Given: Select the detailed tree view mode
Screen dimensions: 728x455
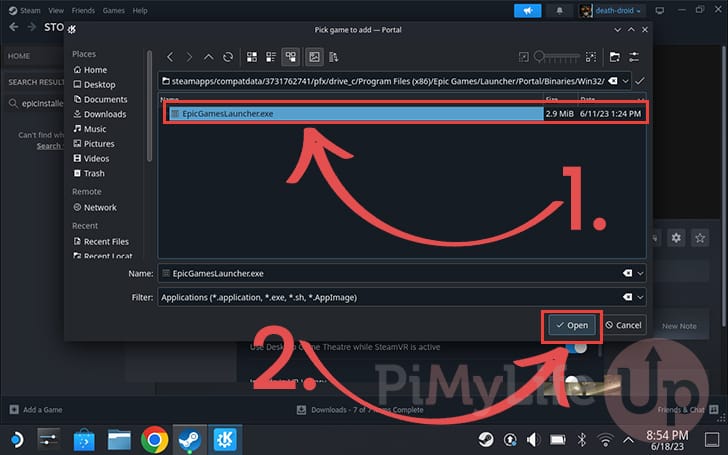Looking at the screenshot, I should pyautogui.click(x=291, y=57).
